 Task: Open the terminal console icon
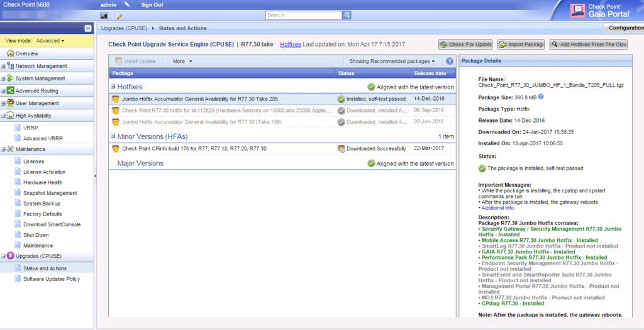[x=104, y=16]
